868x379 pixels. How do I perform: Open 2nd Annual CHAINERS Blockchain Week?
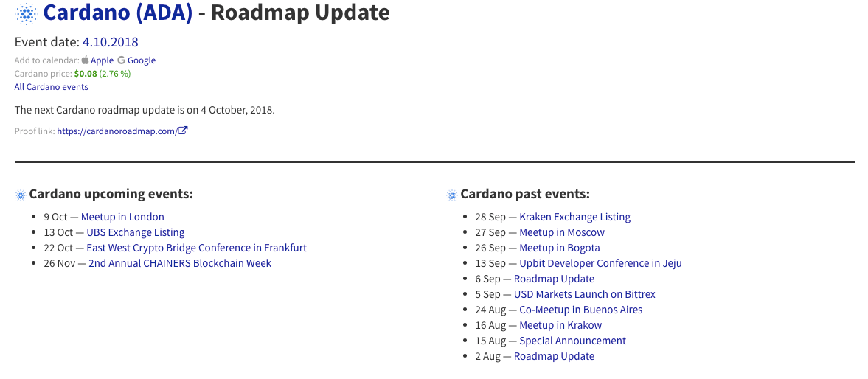click(x=180, y=263)
